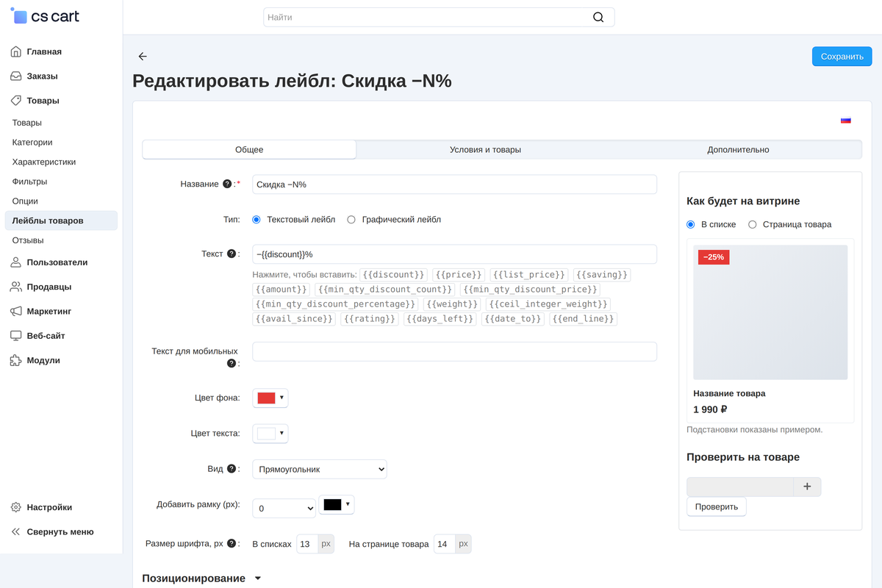Click the CS-Cart logo

pyautogui.click(x=45, y=15)
